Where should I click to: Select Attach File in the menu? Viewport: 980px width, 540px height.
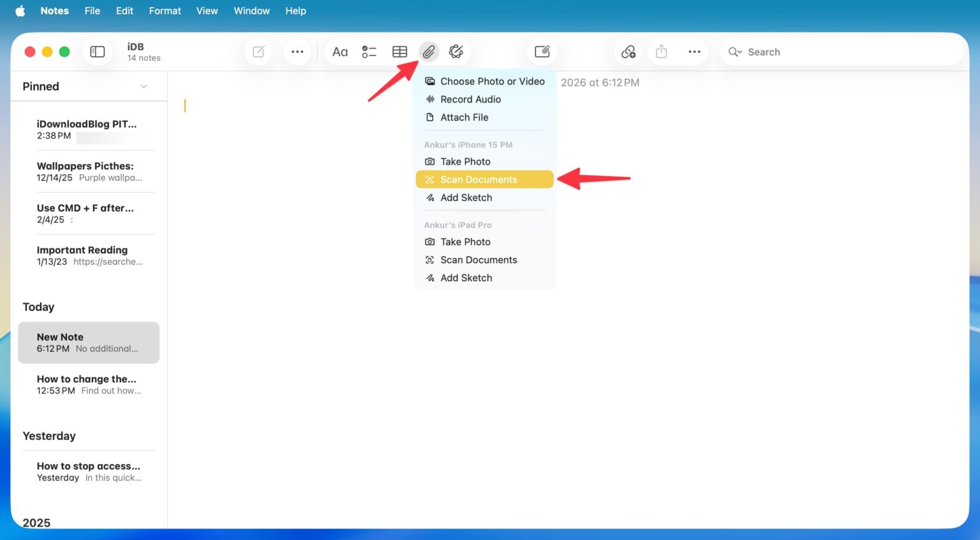click(x=485, y=117)
